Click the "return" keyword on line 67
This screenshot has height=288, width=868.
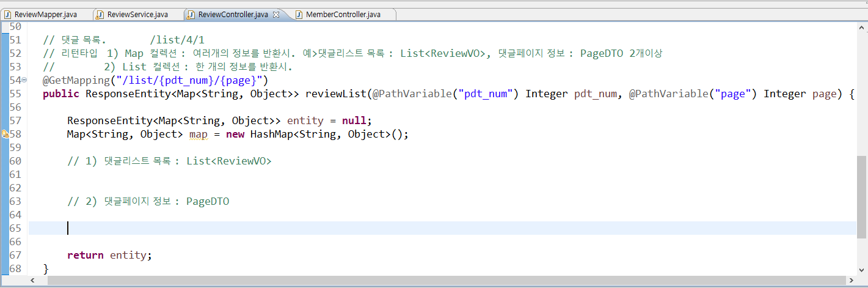click(x=86, y=255)
